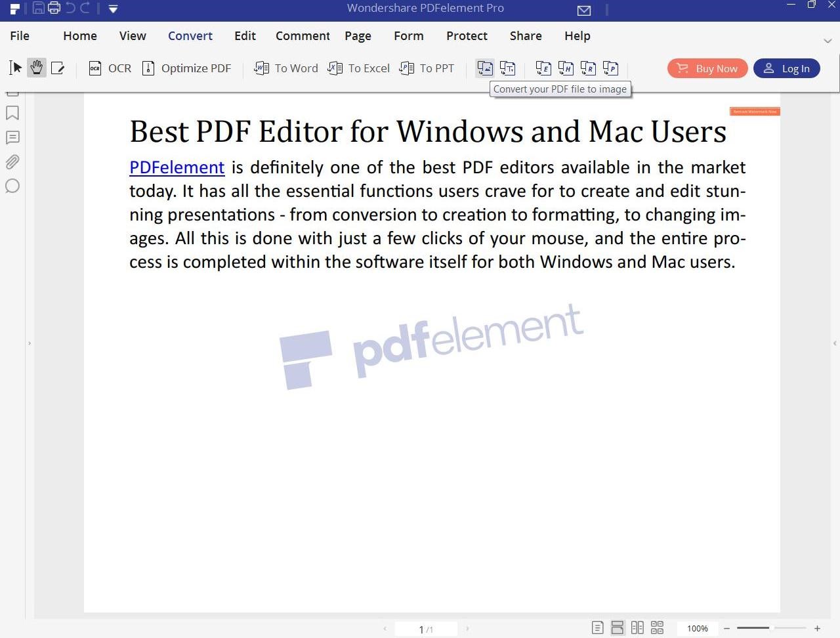Click the convert to HTML icon
This screenshot has width=840, height=638.
[566, 68]
